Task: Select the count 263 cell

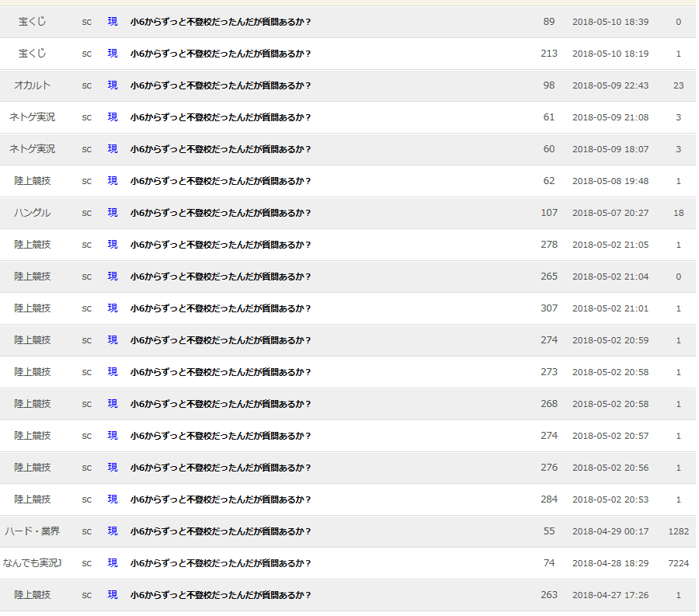Action: tap(549, 595)
